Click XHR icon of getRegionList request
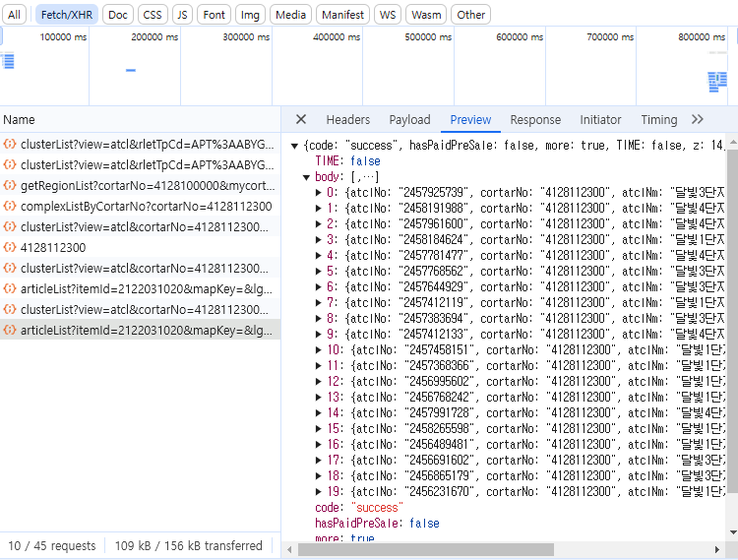The height and width of the screenshot is (560, 738). coord(10,185)
